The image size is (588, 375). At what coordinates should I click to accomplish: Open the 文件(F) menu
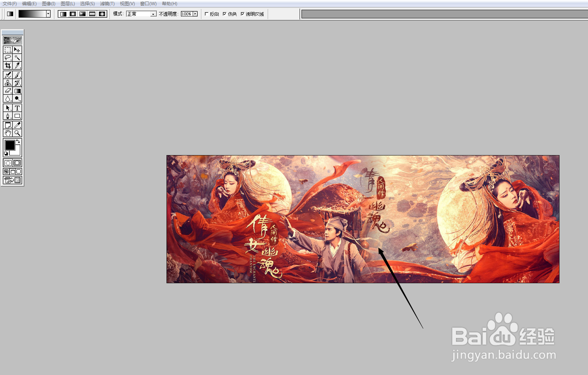pyautogui.click(x=10, y=4)
